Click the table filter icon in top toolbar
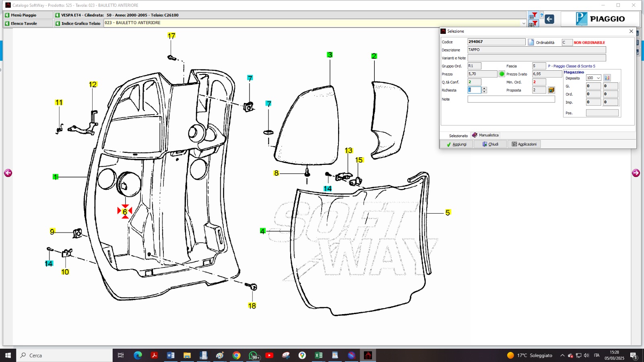644x362 pixels. pos(532,16)
